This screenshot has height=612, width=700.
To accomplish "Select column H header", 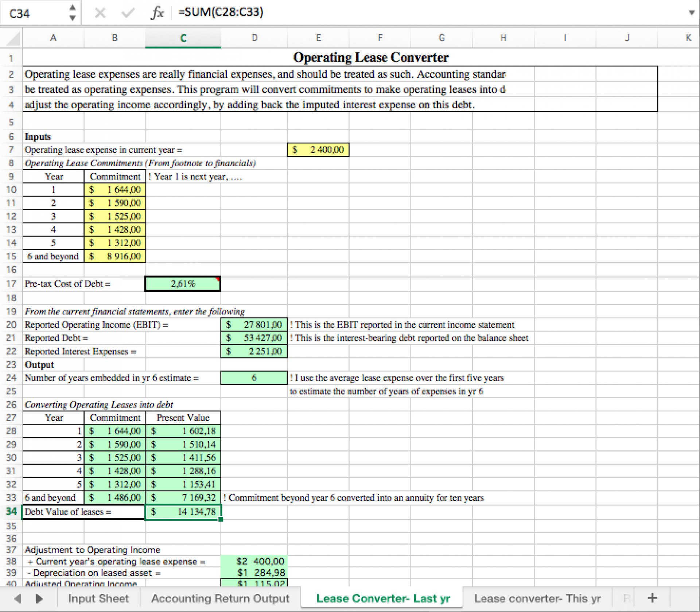I will [x=503, y=38].
